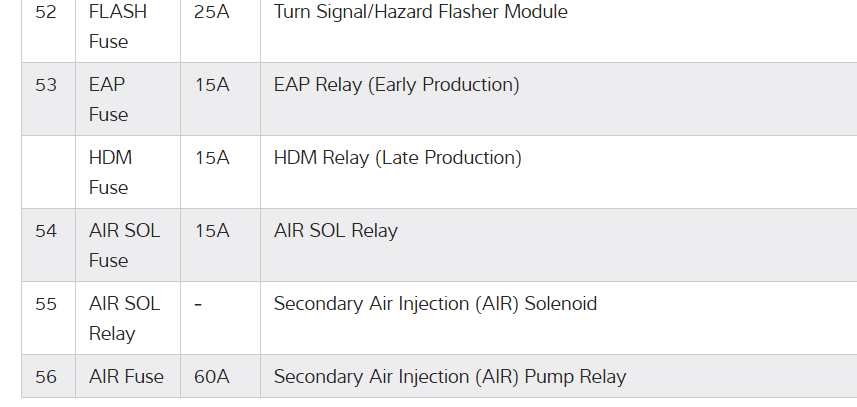
Task: Click the Secondary Air Injection (AIR) Solenoid description
Action: [x=435, y=304]
